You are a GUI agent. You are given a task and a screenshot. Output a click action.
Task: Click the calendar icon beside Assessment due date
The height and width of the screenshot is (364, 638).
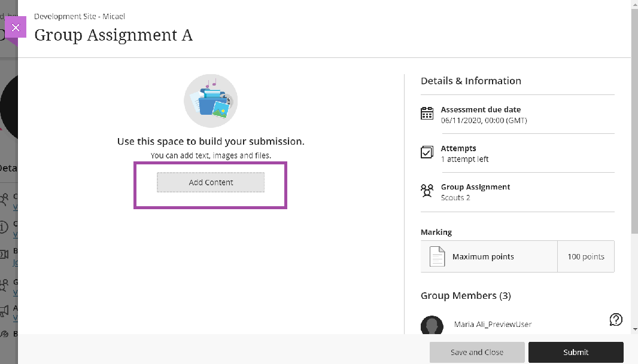tap(427, 112)
